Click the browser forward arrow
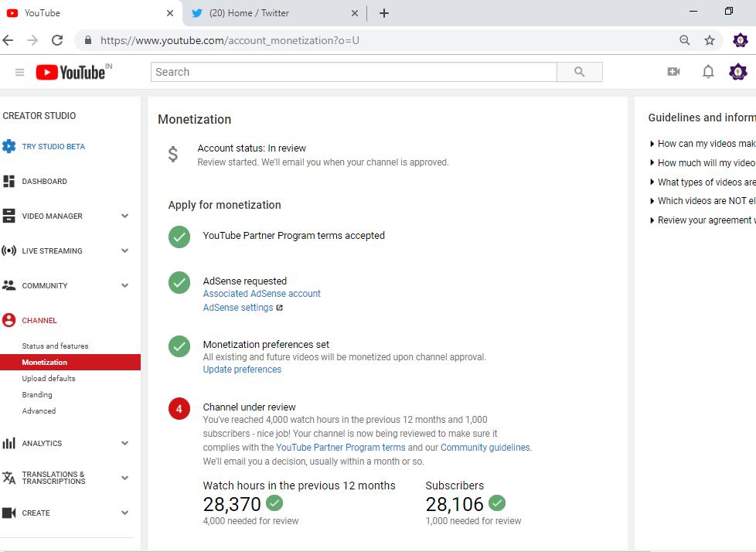This screenshot has height=552, width=756. [32, 40]
